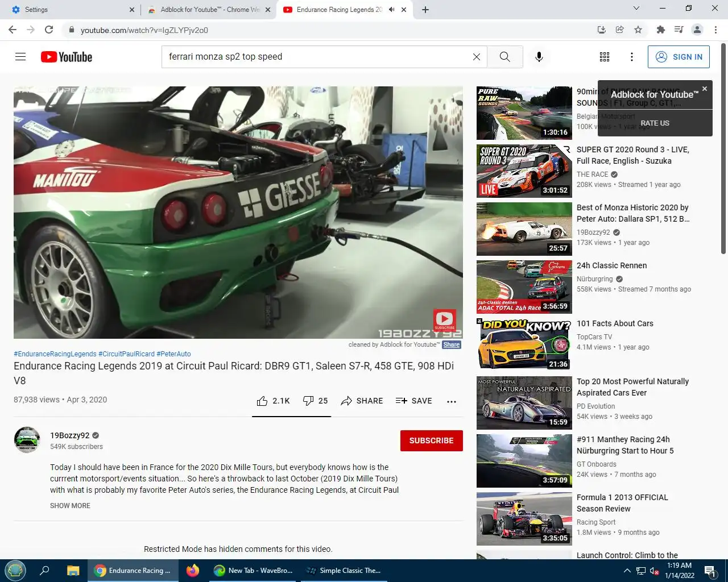Switch to New Tab - WaveBrowser taskbar item
This screenshot has height=582, width=728.
pos(253,571)
